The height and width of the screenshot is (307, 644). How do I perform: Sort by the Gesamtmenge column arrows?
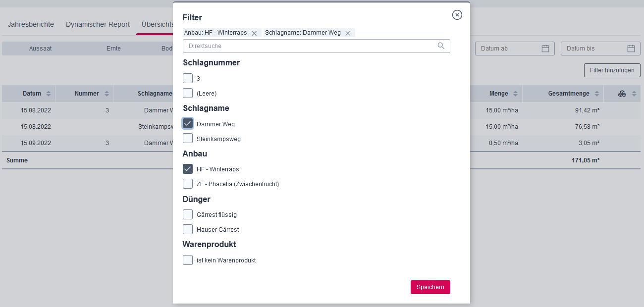pyautogui.click(x=596, y=94)
